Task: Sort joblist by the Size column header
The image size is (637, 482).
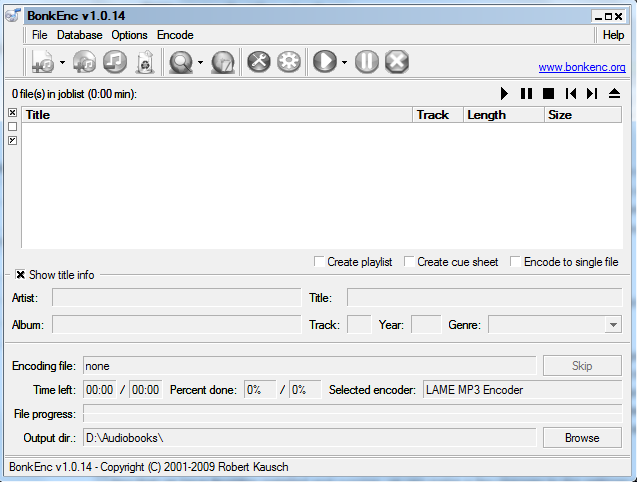Action: point(583,115)
